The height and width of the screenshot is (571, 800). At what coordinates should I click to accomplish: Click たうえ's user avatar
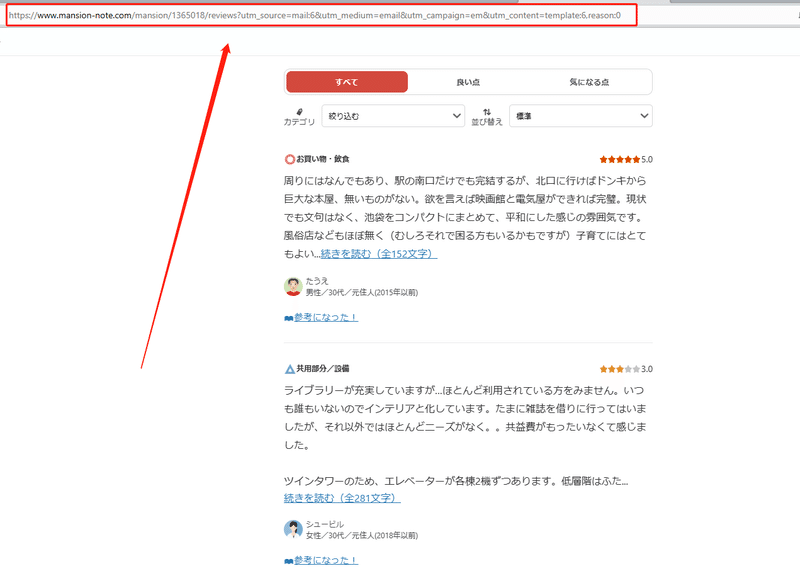click(x=293, y=286)
